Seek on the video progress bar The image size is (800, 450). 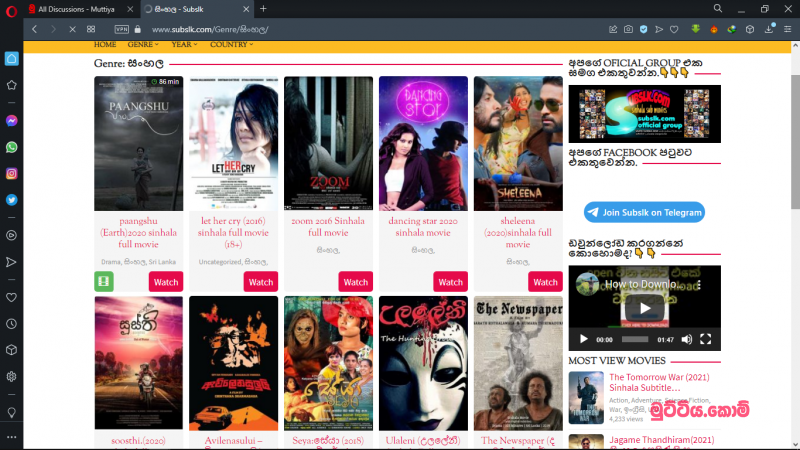(635, 339)
